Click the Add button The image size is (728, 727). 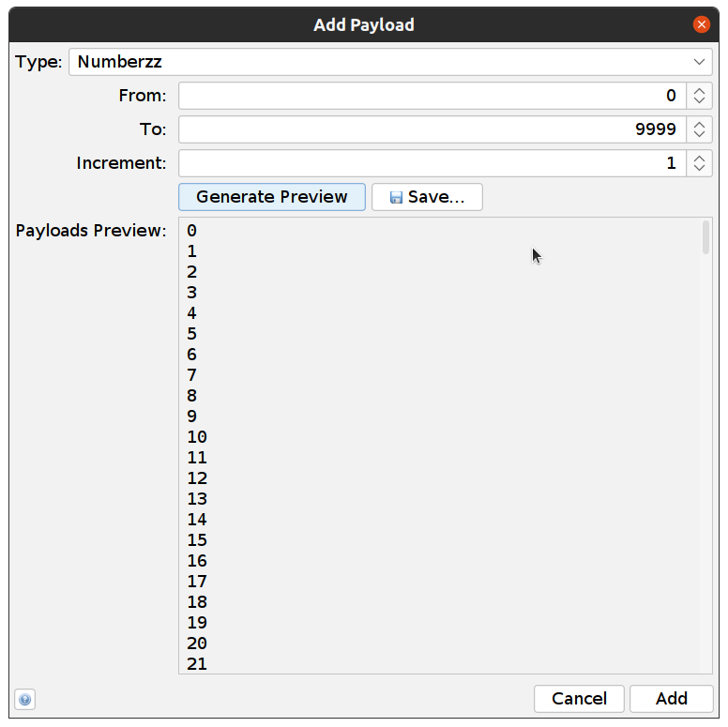coord(671,698)
